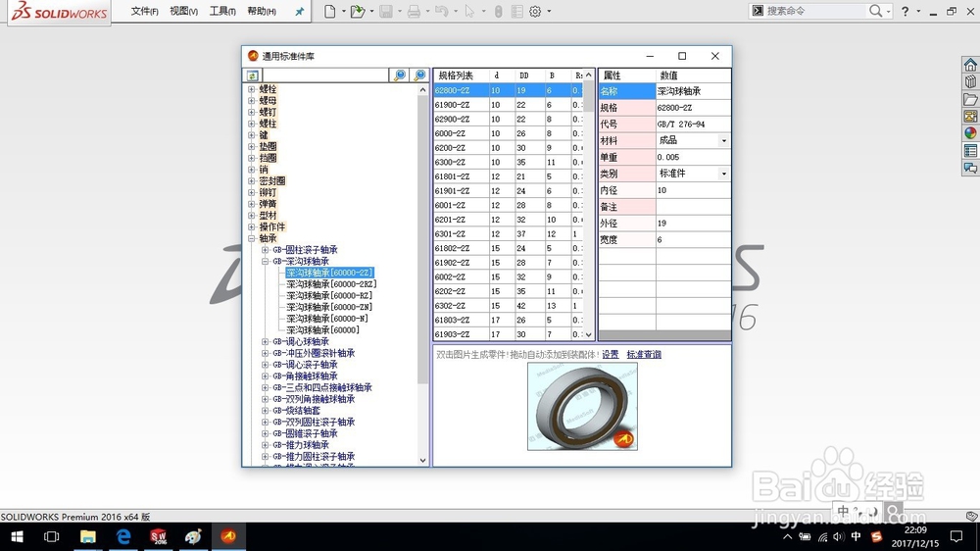This screenshot has width=980, height=551.
Task: Open the 材料 dropdown showing 成品
Action: coord(724,141)
